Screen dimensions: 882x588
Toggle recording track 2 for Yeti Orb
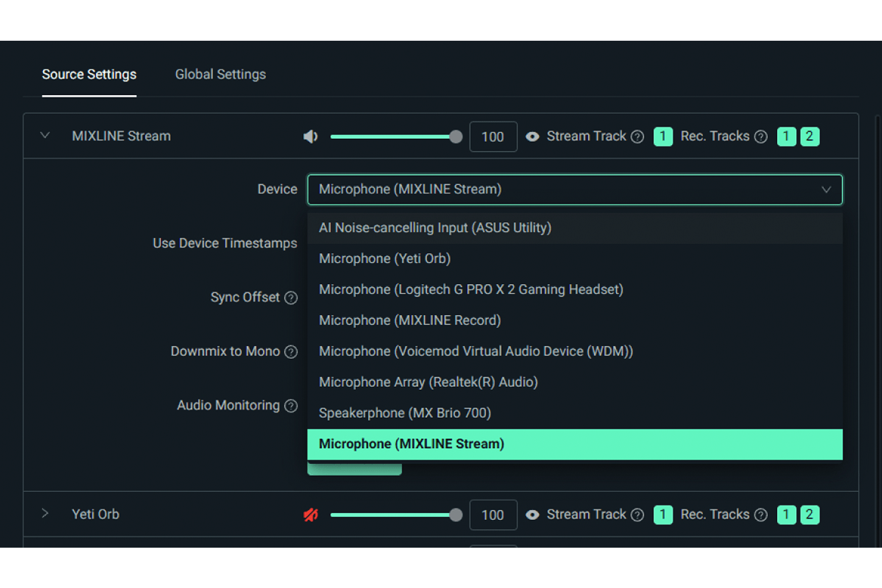coord(810,515)
